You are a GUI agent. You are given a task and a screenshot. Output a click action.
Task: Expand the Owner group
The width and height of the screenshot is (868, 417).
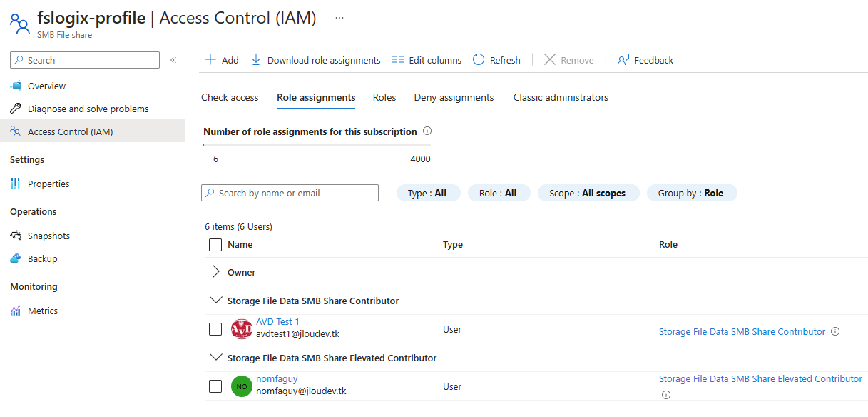coord(216,272)
